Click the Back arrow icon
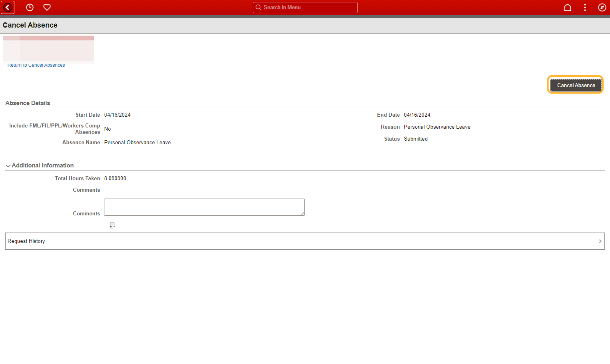The width and height of the screenshot is (610, 364). (8, 7)
